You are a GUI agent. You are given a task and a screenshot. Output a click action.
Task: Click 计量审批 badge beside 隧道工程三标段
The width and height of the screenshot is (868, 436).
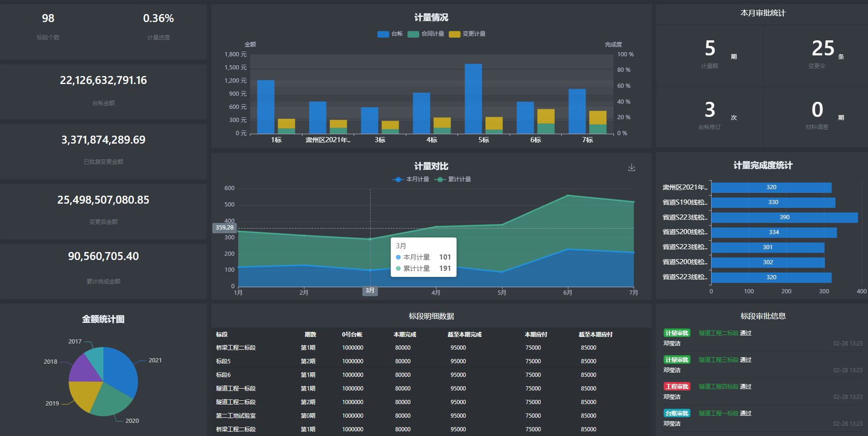[x=677, y=360]
